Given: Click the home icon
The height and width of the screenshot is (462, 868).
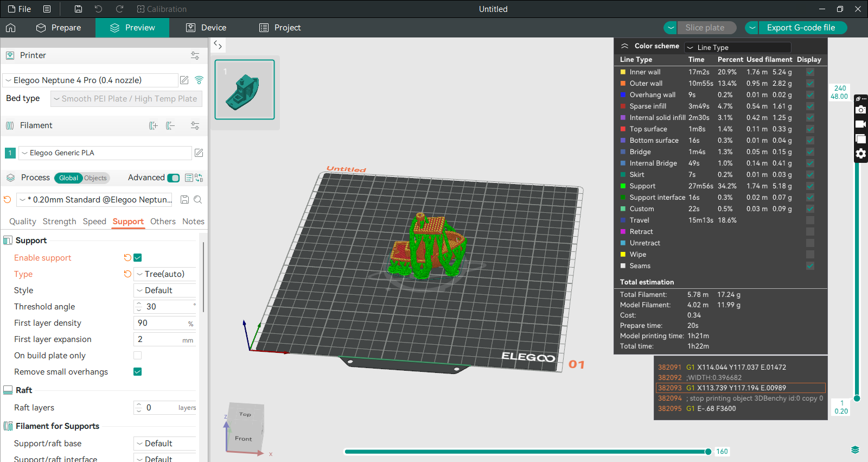Looking at the screenshot, I should pos(11,28).
